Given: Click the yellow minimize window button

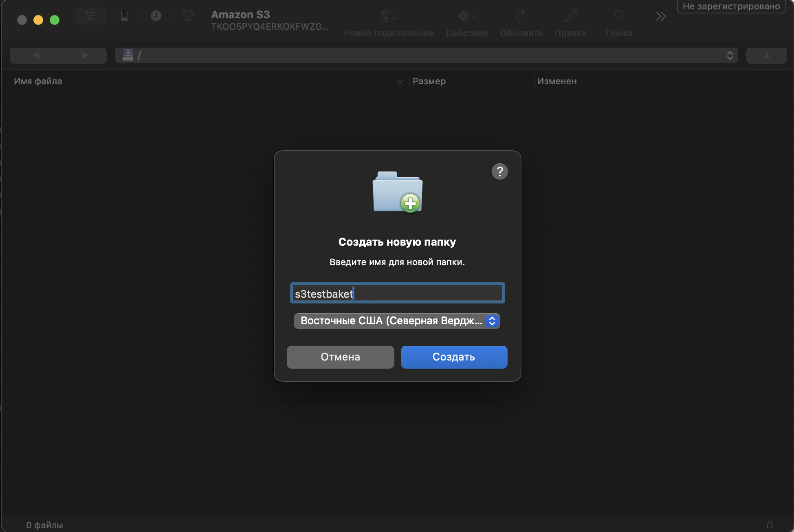Looking at the screenshot, I should coord(38,20).
